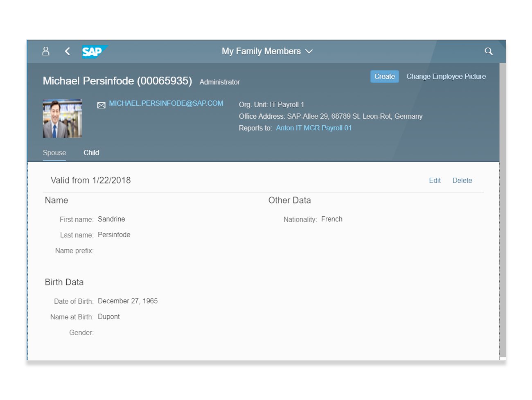Viewport: 532px width, 400px height.
Task: Click the Name section heading
Action: coord(56,200)
